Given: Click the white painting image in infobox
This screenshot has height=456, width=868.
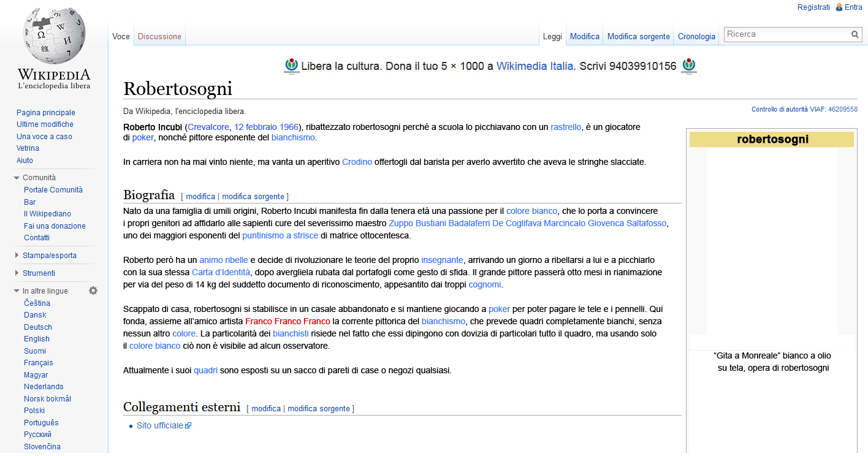Looking at the screenshot, I should tap(772, 241).
